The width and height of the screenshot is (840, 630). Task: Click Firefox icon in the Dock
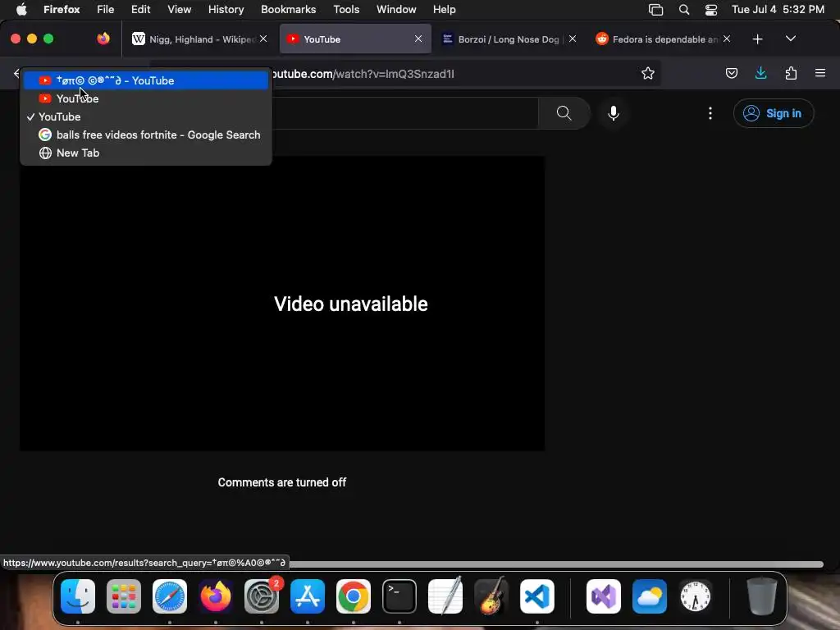(216, 596)
